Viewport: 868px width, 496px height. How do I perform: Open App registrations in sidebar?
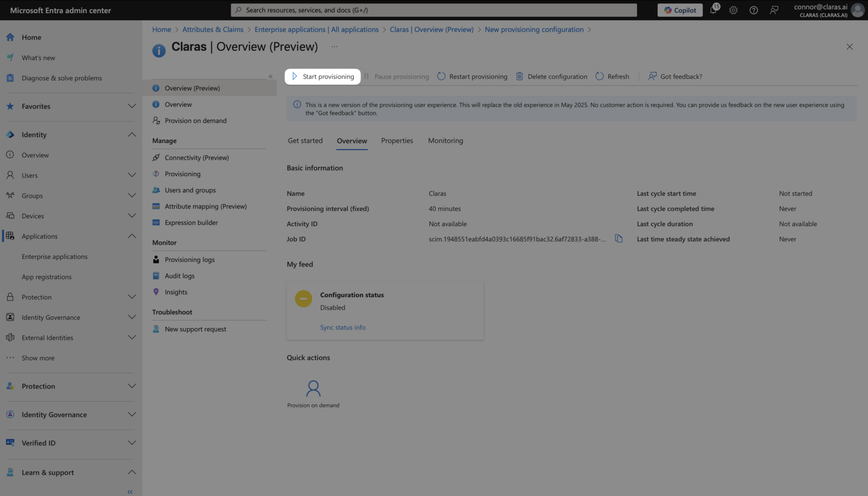[x=47, y=276]
